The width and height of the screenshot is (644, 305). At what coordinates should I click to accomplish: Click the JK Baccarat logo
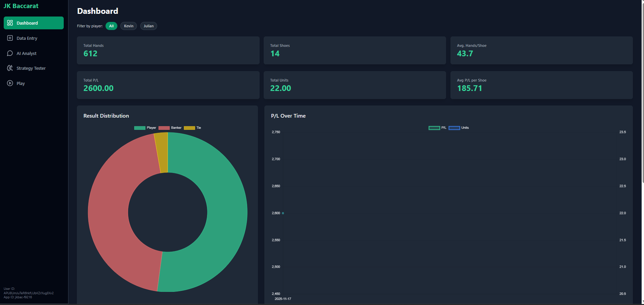[x=21, y=6]
